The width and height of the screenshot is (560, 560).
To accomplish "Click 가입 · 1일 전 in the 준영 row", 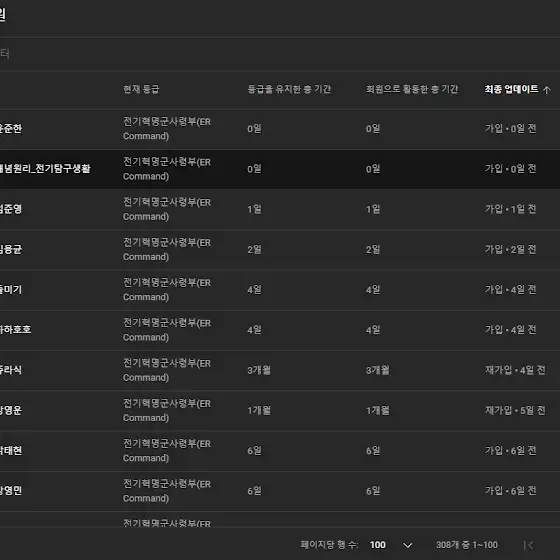I will click(510, 209).
